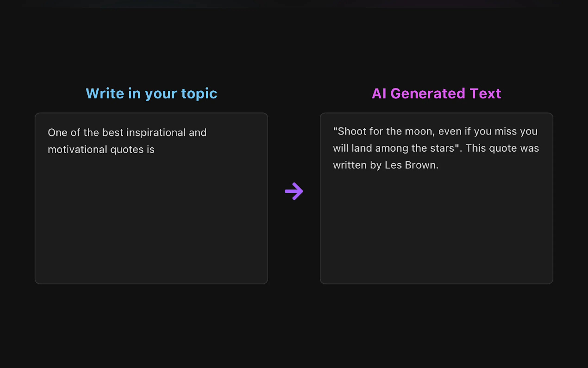Click the 'Write in your topic' heading
Image resolution: width=588 pixels, height=368 pixels.
151,93
